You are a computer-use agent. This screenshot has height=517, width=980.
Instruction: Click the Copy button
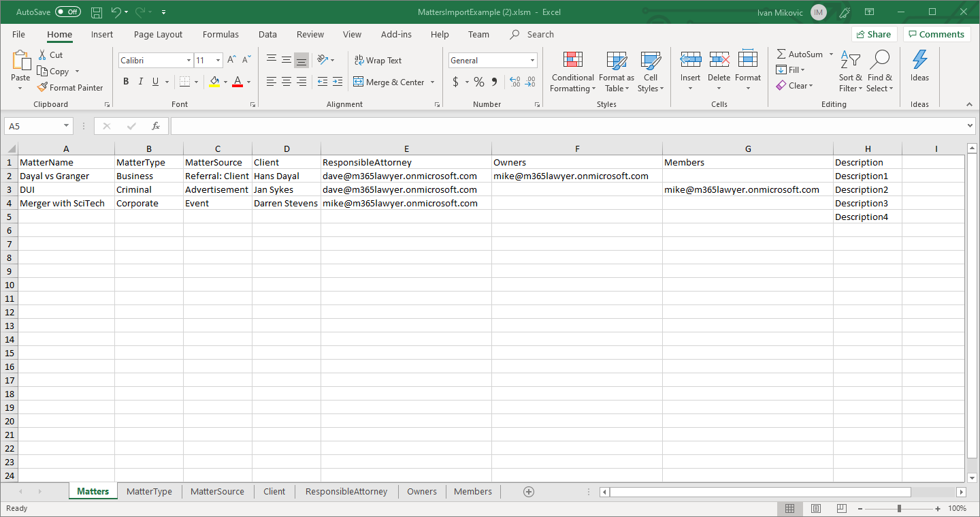point(53,72)
